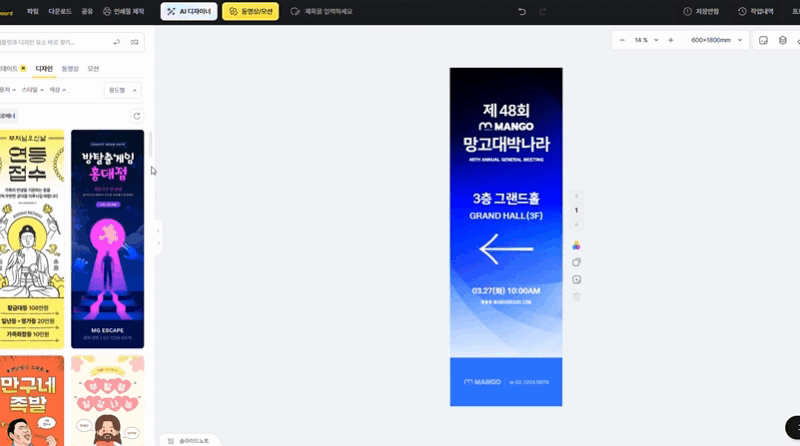The height and width of the screenshot is (446, 800).
Task: Open the 공유 share menu
Action: tap(87, 11)
